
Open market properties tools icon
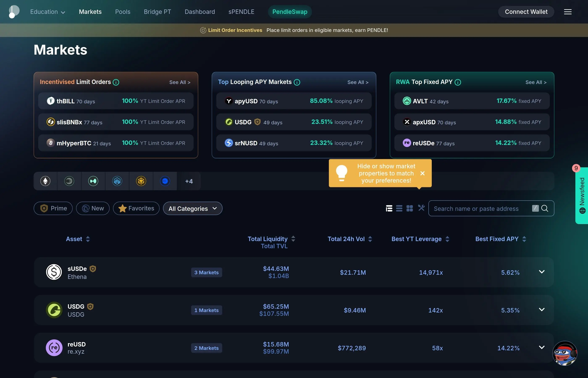pyautogui.click(x=421, y=208)
